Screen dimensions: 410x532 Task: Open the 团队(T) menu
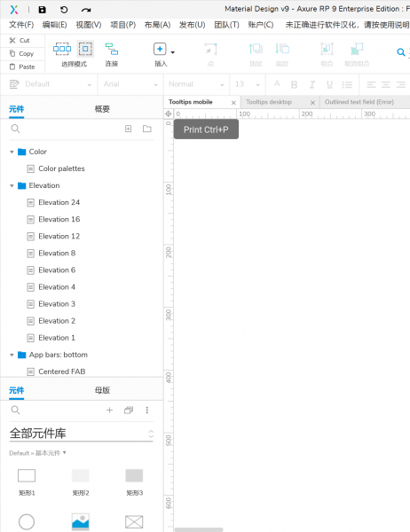[226, 25]
